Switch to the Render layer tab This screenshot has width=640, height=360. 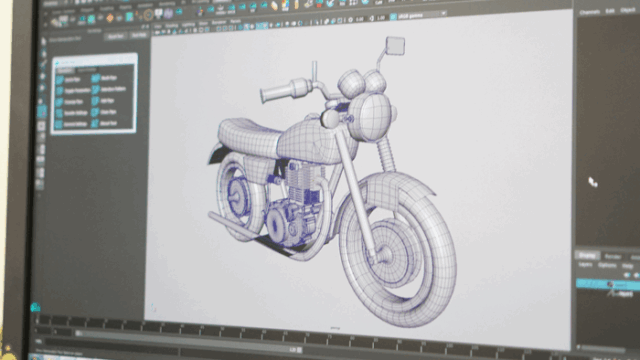pyautogui.click(x=613, y=256)
